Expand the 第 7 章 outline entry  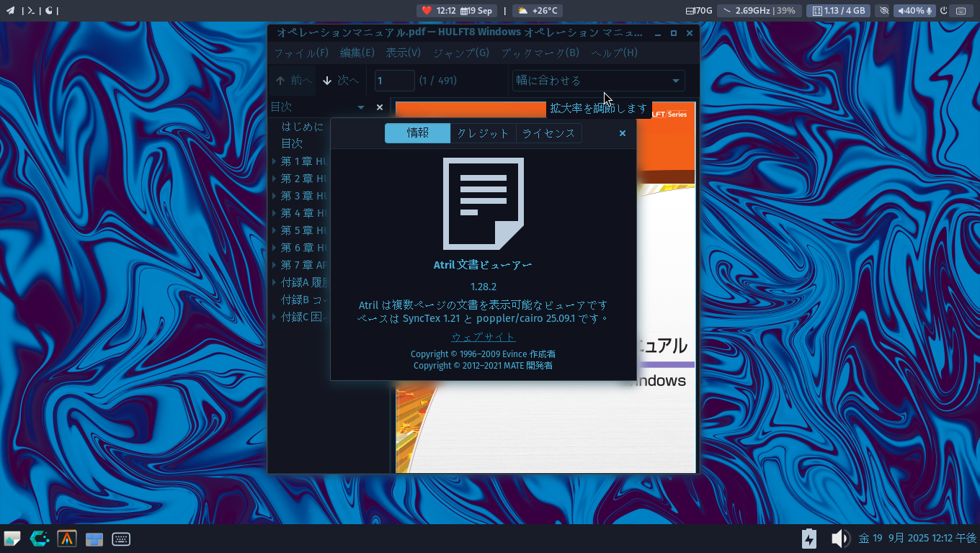tap(275, 265)
